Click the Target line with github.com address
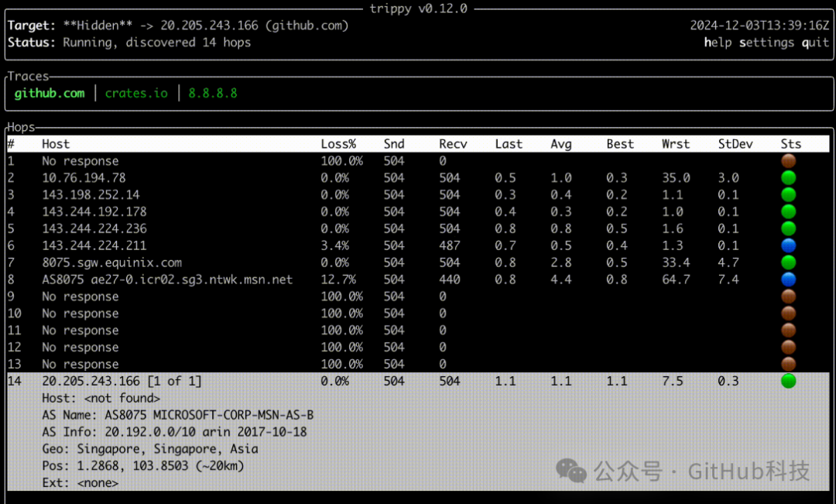 coord(178,26)
